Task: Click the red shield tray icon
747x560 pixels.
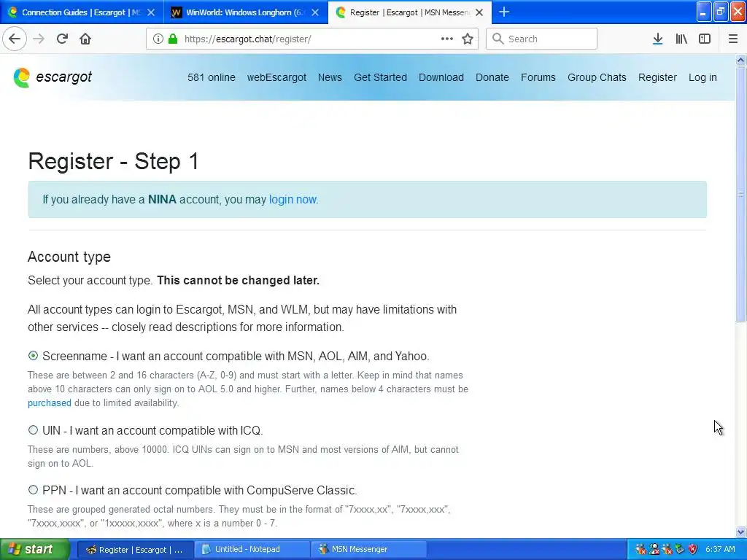Action: (693, 549)
